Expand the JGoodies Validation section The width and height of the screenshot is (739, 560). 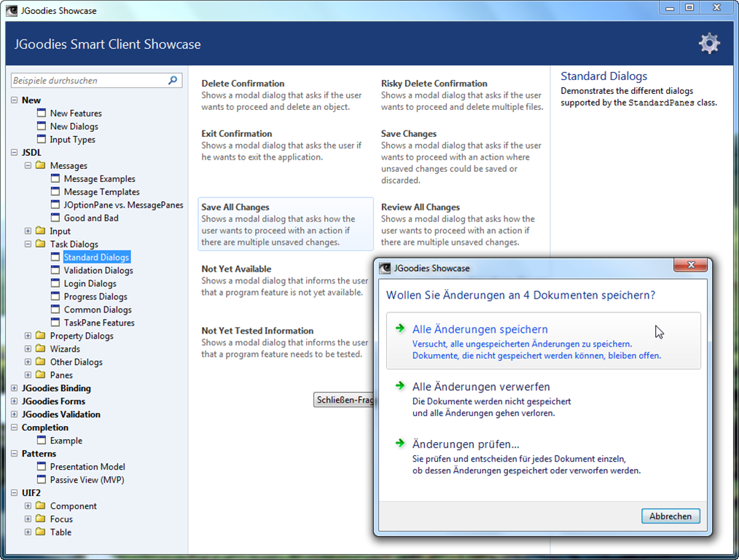tap(14, 414)
